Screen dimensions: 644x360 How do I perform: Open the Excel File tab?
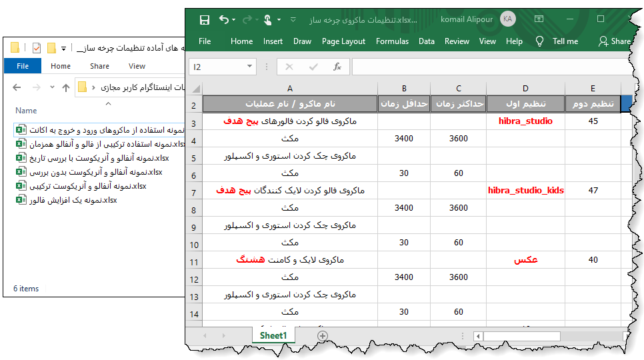(205, 41)
